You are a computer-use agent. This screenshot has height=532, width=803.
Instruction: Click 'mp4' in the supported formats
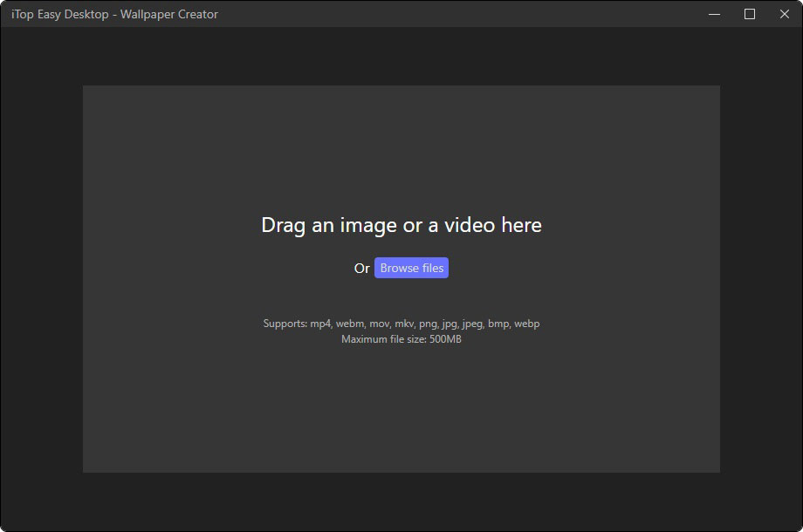click(x=320, y=324)
